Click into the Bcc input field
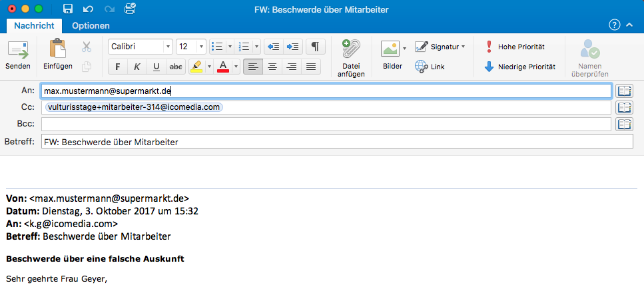 (326, 124)
